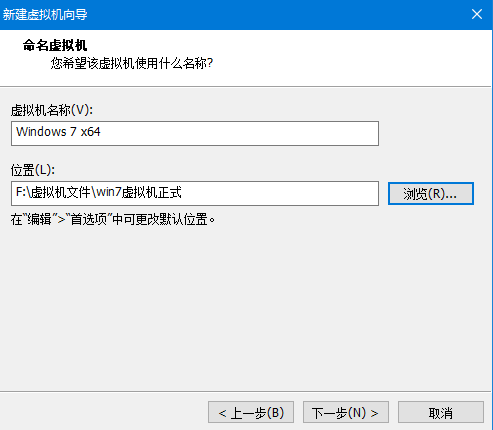Place cursor on the Windows 7 x64 text
493x430 pixels.
[x=58, y=132]
